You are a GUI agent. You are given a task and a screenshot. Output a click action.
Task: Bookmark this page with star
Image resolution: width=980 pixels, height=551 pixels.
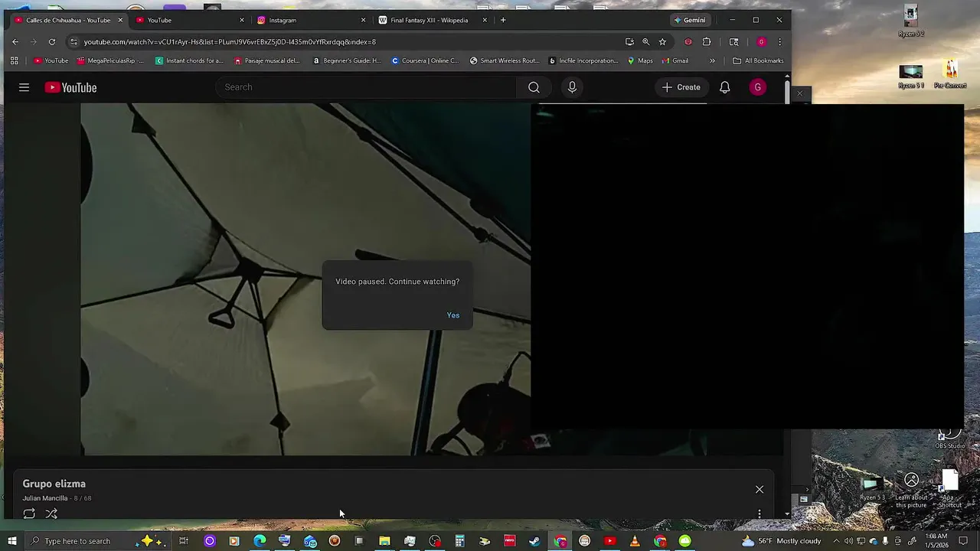(662, 42)
